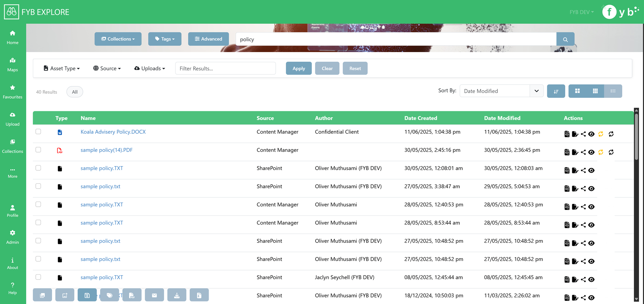Open Favourites star in sidebar
This screenshot has height=304, width=644.
coord(13,92)
